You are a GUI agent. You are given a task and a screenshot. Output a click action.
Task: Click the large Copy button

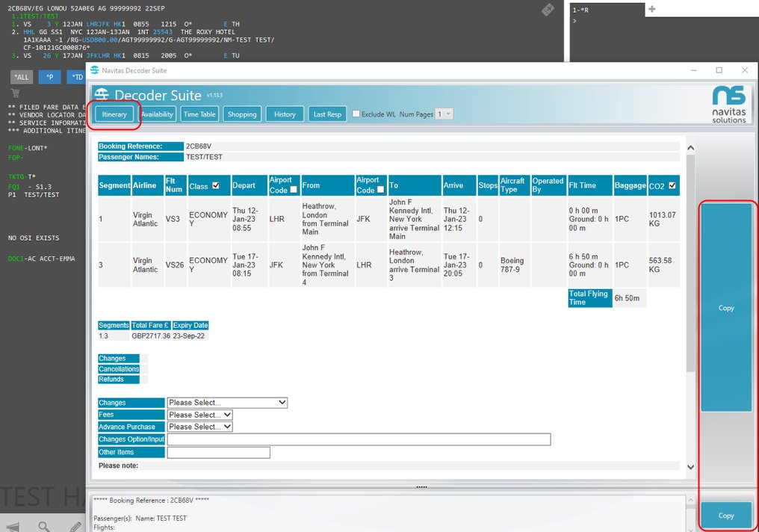tap(726, 308)
